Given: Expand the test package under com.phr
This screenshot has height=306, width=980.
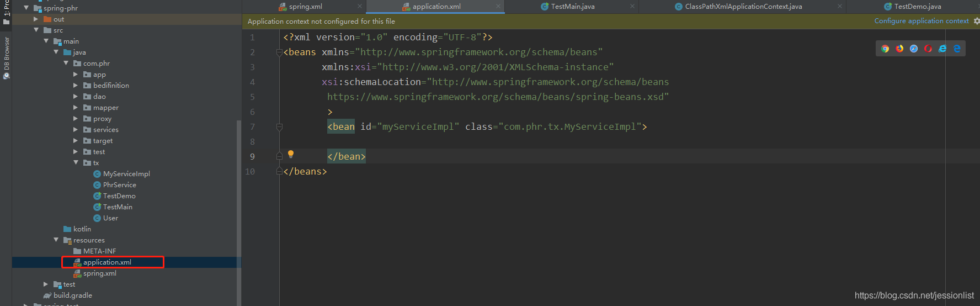Looking at the screenshot, I should [76, 152].
